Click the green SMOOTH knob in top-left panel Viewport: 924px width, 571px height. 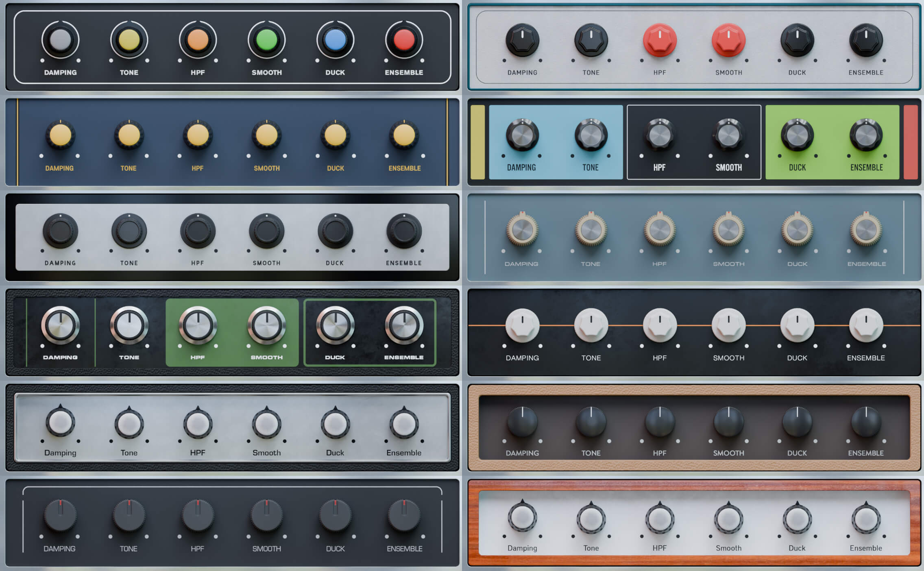point(266,40)
